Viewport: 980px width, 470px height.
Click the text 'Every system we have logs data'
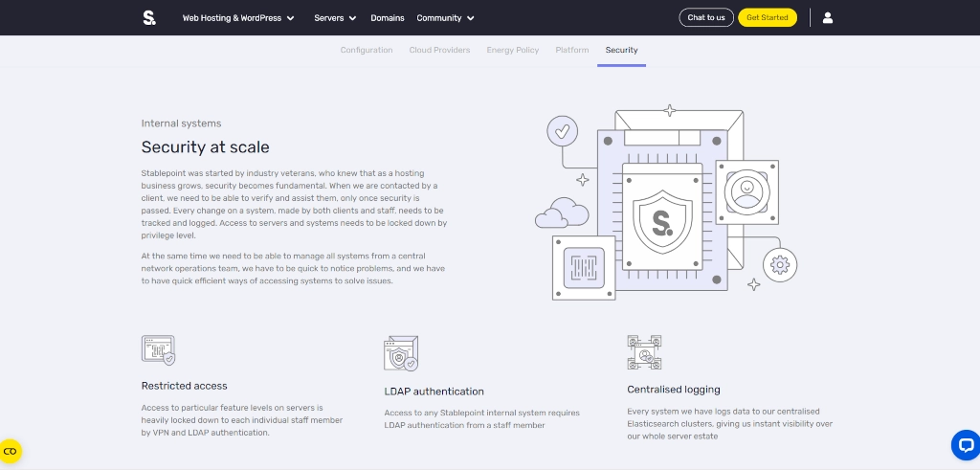(730, 424)
